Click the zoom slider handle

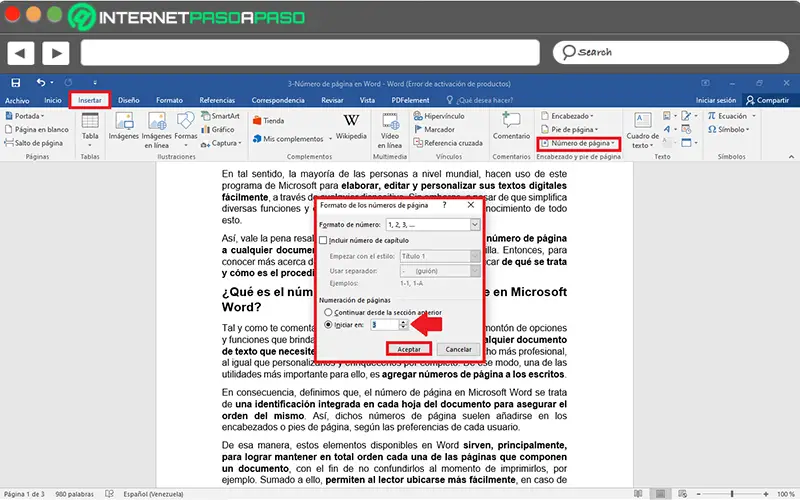pos(732,494)
